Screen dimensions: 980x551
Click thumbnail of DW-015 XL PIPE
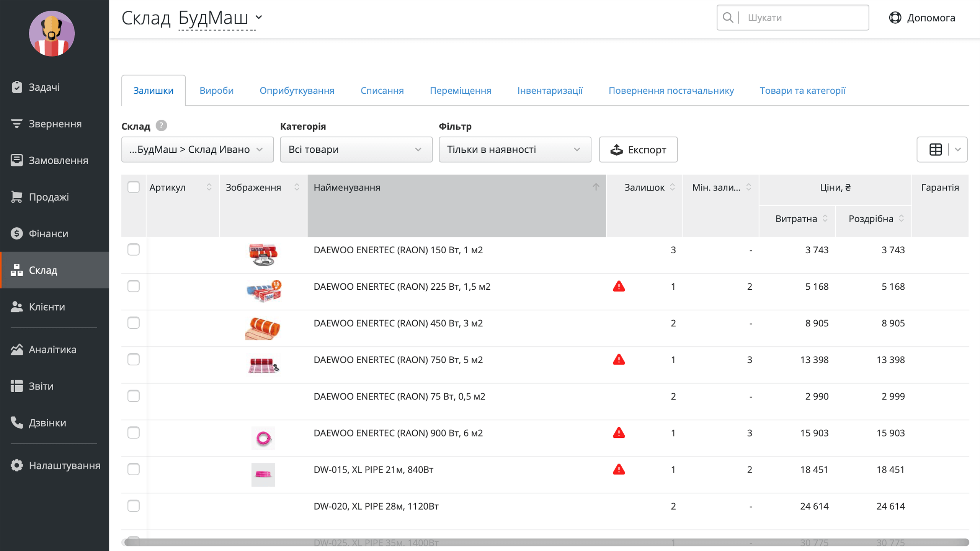[x=263, y=475]
